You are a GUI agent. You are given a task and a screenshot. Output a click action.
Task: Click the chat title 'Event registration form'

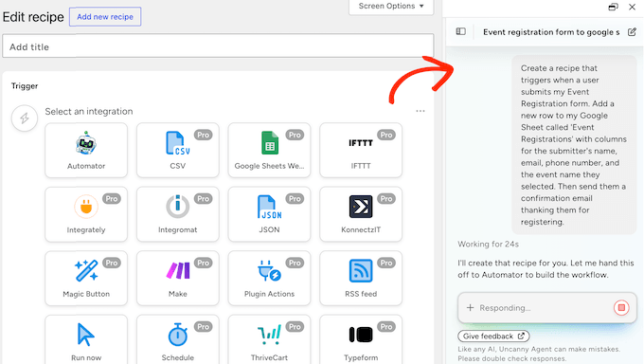tap(551, 32)
